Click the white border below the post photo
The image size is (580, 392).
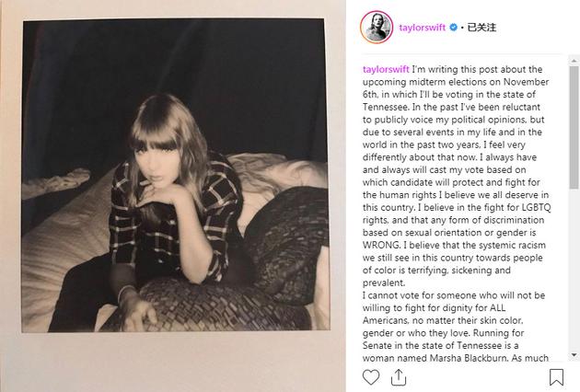pyautogui.click(x=174, y=361)
